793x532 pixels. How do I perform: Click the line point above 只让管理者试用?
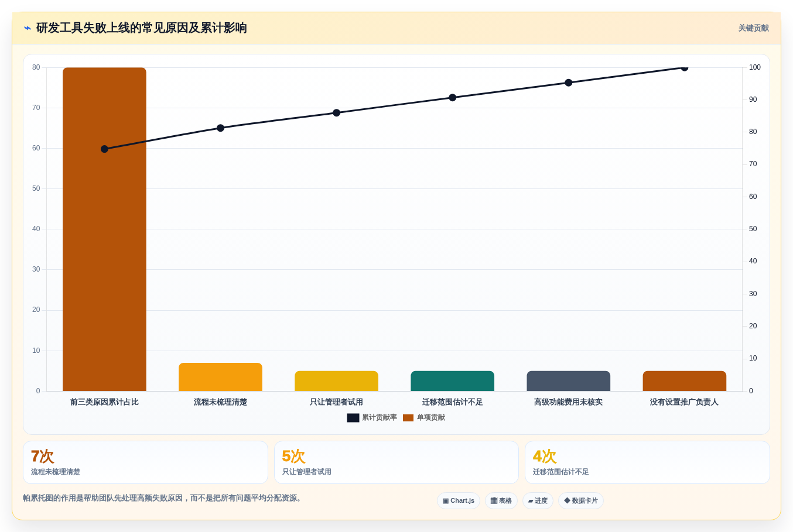tap(336, 113)
